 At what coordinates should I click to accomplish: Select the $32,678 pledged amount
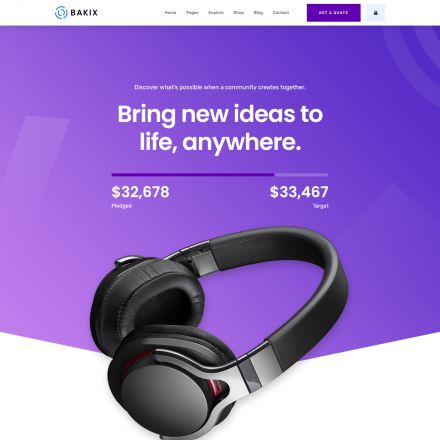[140, 192]
